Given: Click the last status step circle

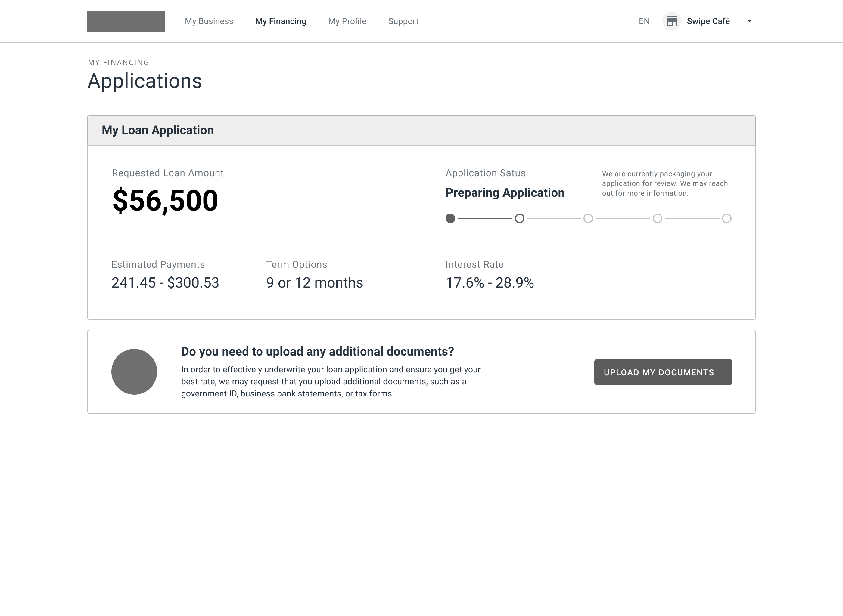Looking at the screenshot, I should pos(726,218).
